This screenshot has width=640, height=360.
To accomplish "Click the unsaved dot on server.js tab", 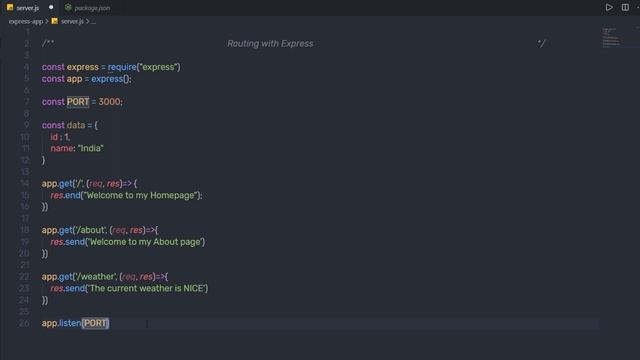I will tap(51, 7).
